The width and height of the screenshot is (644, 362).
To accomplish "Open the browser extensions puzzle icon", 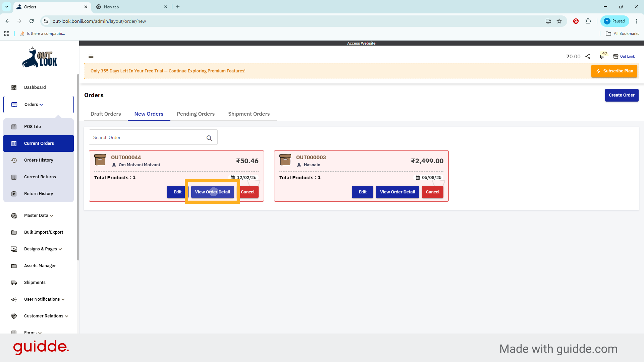I will pos(588,21).
